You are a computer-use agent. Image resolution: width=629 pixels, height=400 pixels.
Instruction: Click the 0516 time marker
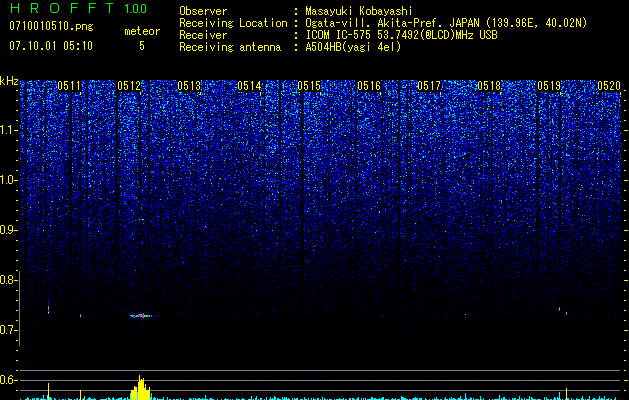click(369, 86)
